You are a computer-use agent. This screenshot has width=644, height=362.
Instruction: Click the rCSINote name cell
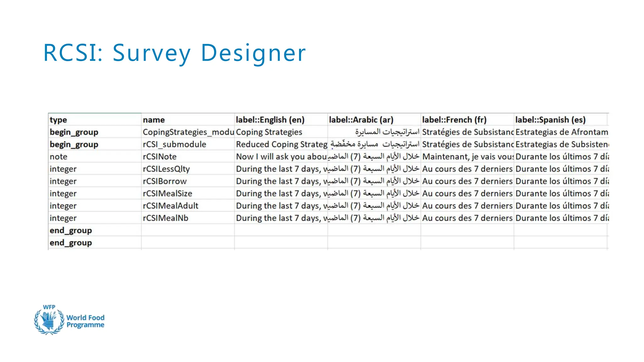click(188, 156)
